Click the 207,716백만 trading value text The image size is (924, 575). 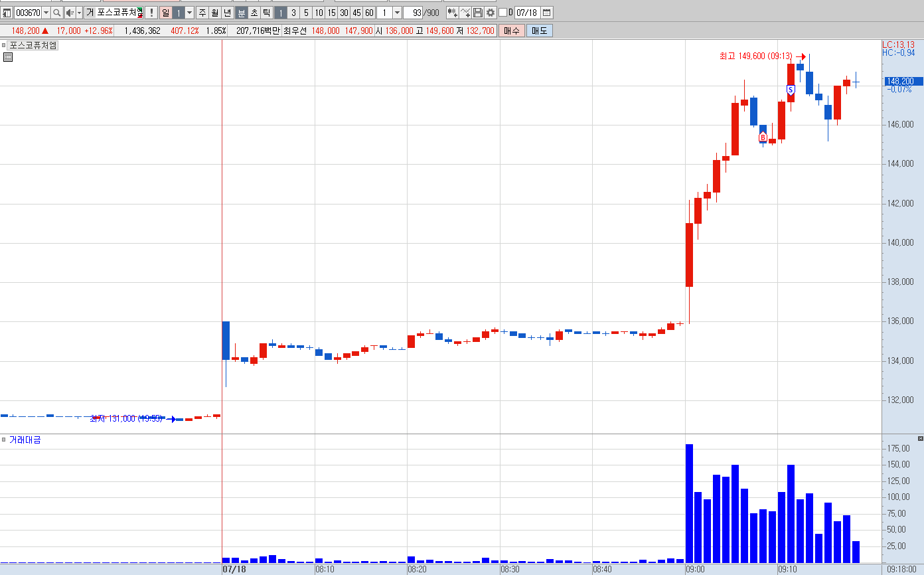click(258, 31)
